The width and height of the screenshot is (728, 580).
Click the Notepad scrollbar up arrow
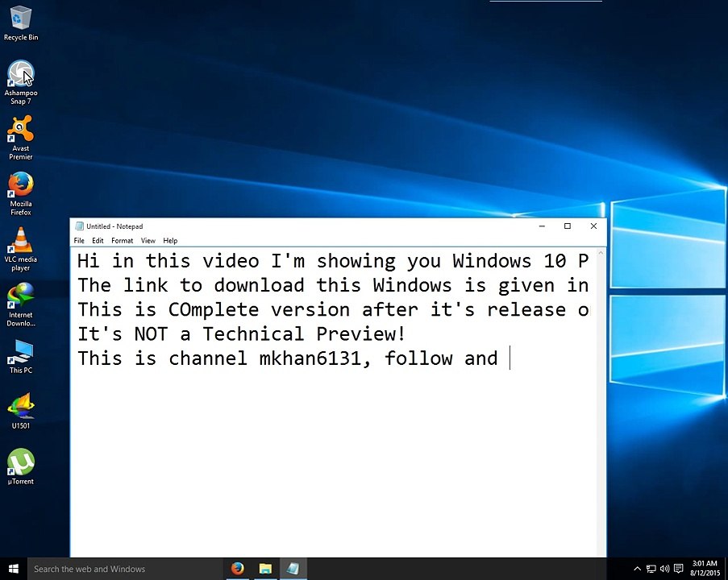click(601, 253)
